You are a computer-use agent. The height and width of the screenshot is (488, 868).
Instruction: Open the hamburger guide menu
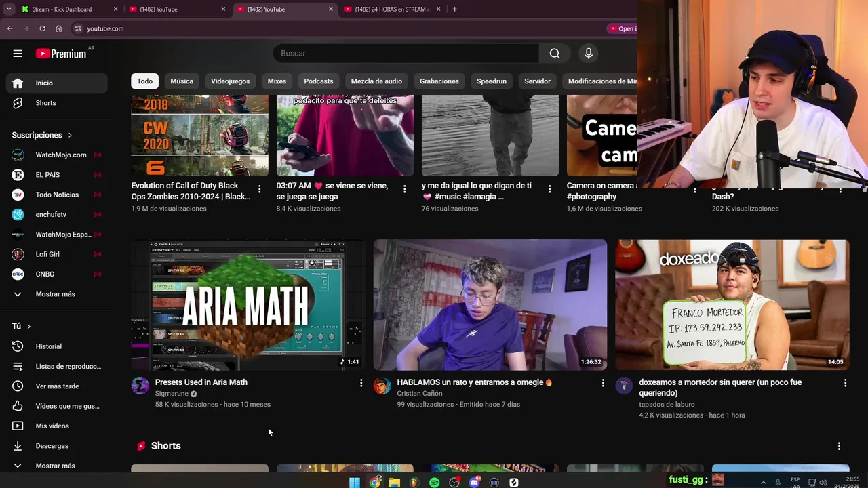(x=18, y=54)
